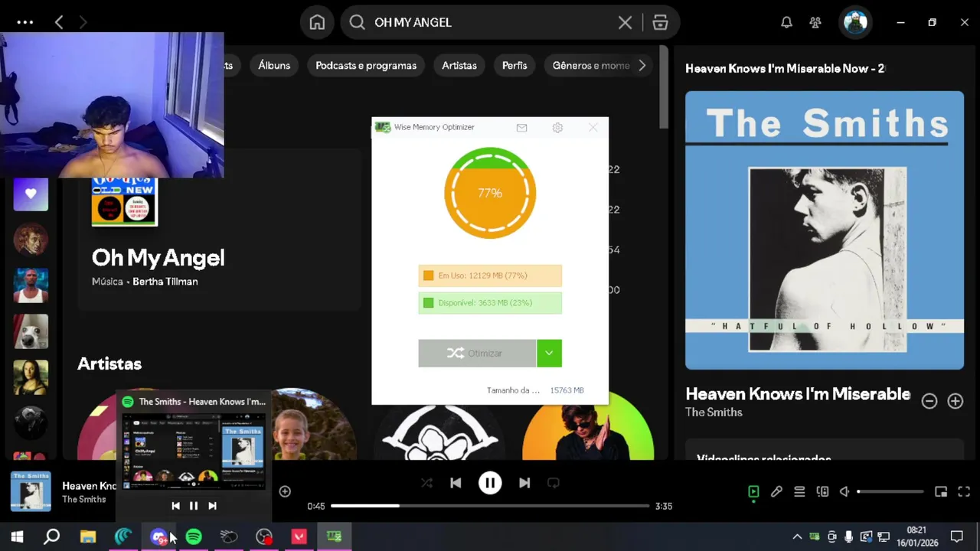Pause playback with main pause button
Image resolution: width=980 pixels, height=551 pixels.
(x=490, y=483)
